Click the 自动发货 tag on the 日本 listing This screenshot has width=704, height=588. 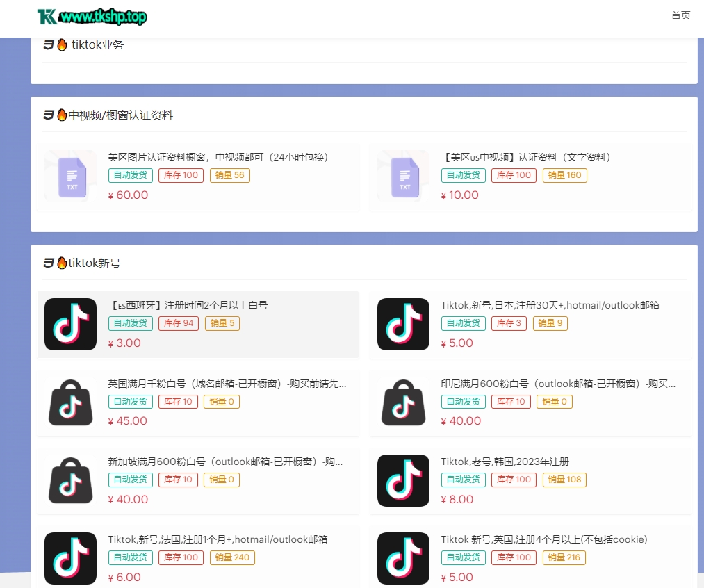463,323
